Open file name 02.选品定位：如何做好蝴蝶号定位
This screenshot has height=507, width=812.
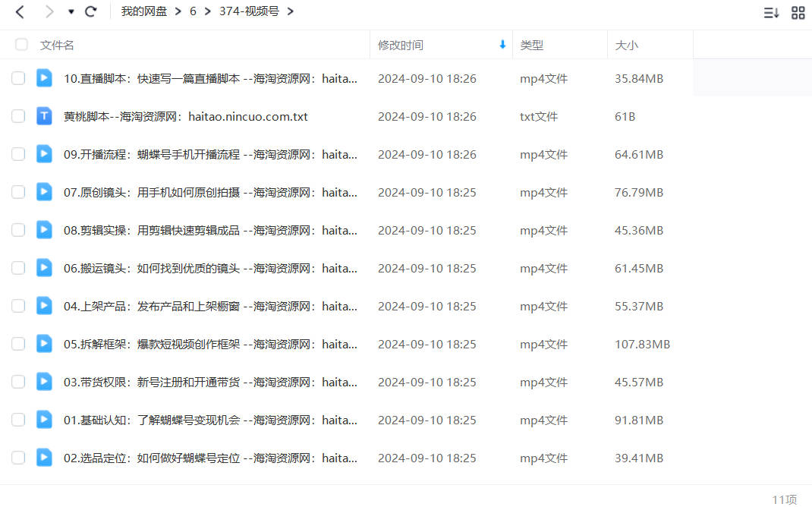(210, 458)
